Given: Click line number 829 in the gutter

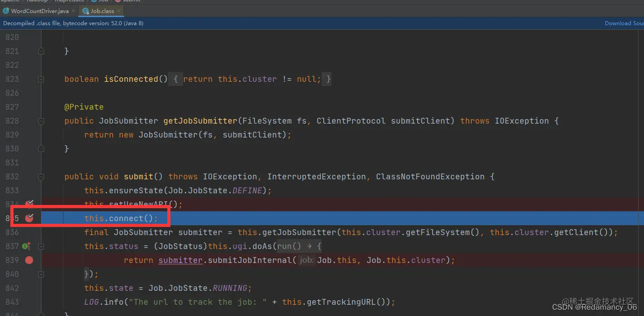Looking at the screenshot, I should [12, 135].
